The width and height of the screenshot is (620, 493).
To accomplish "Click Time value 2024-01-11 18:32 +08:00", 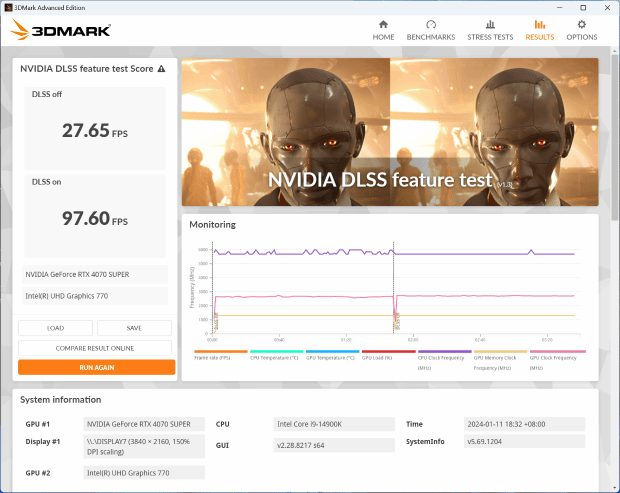I will tap(524, 424).
